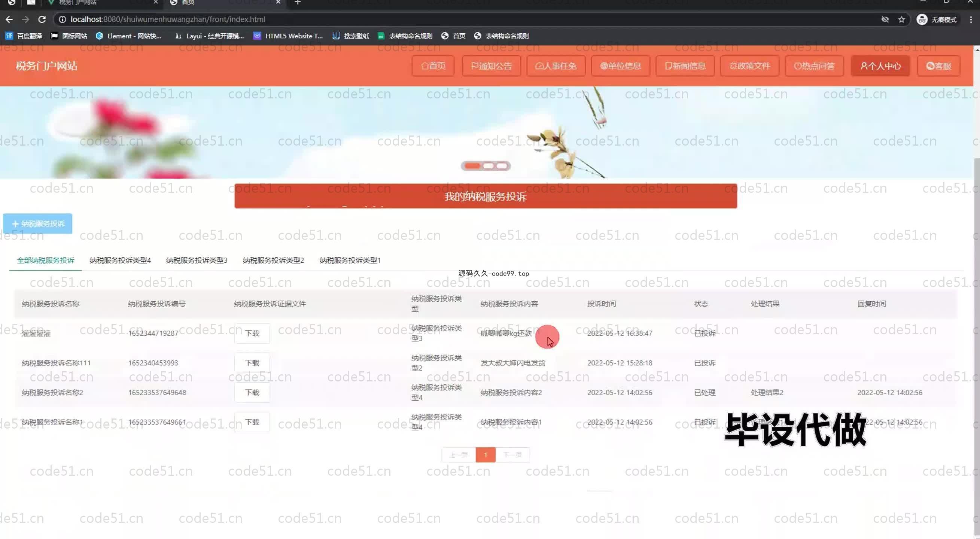The height and width of the screenshot is (539, 980).
Task: Reload the page with the refresh icon
Action: click(x=42, y=19)
